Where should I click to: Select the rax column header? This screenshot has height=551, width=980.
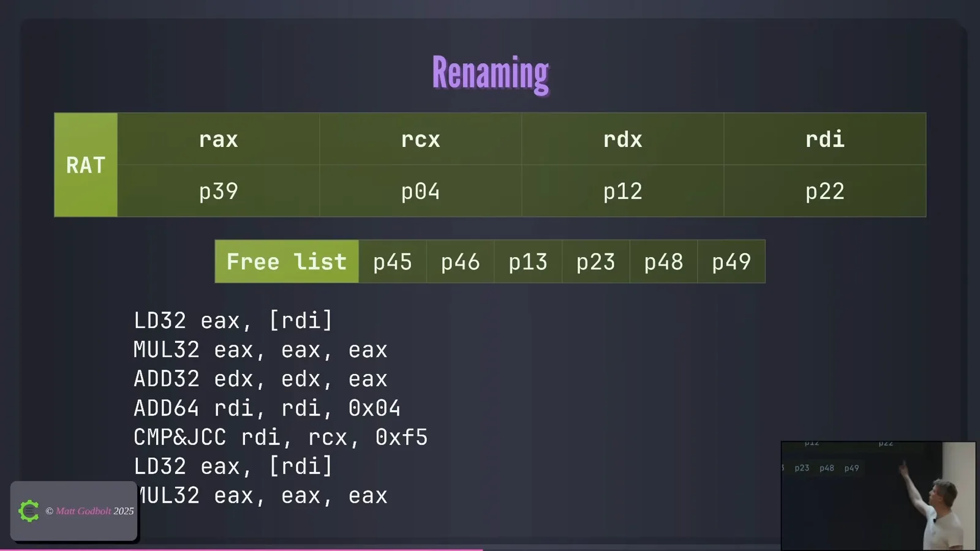[219, 139]
